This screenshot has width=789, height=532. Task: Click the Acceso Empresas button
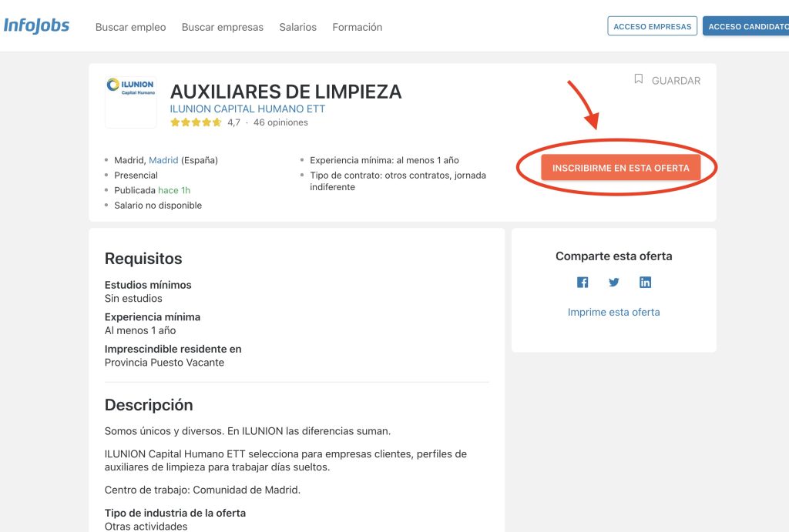tap(652, 26)
